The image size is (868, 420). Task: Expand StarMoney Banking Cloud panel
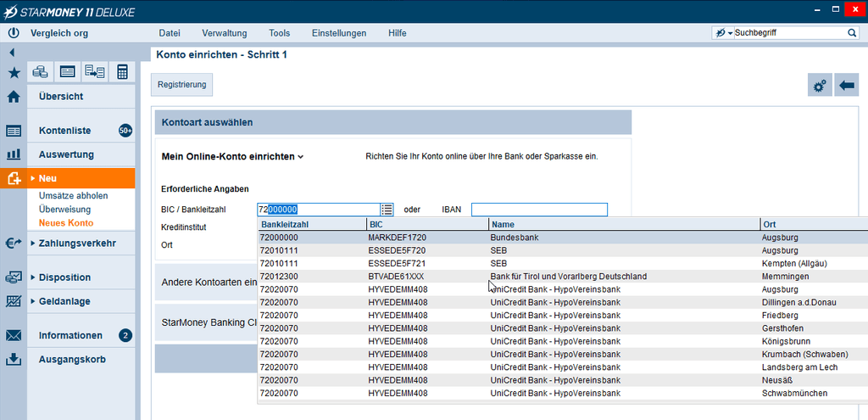tap(207, 322)
